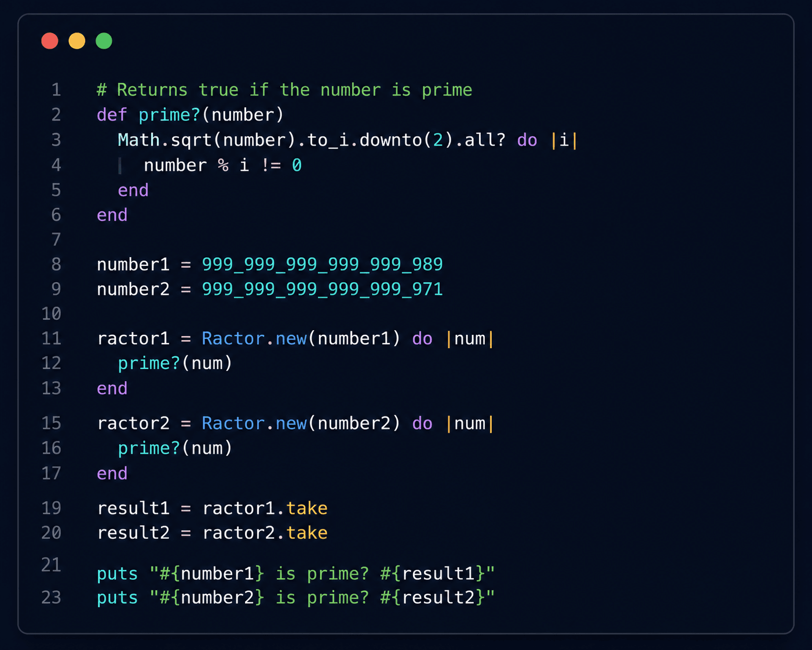This screenshot has width=812, height=650.
Task: Click the 'prime?' method name on line 2
Action: pyautogui.click(x=169, y=115)
